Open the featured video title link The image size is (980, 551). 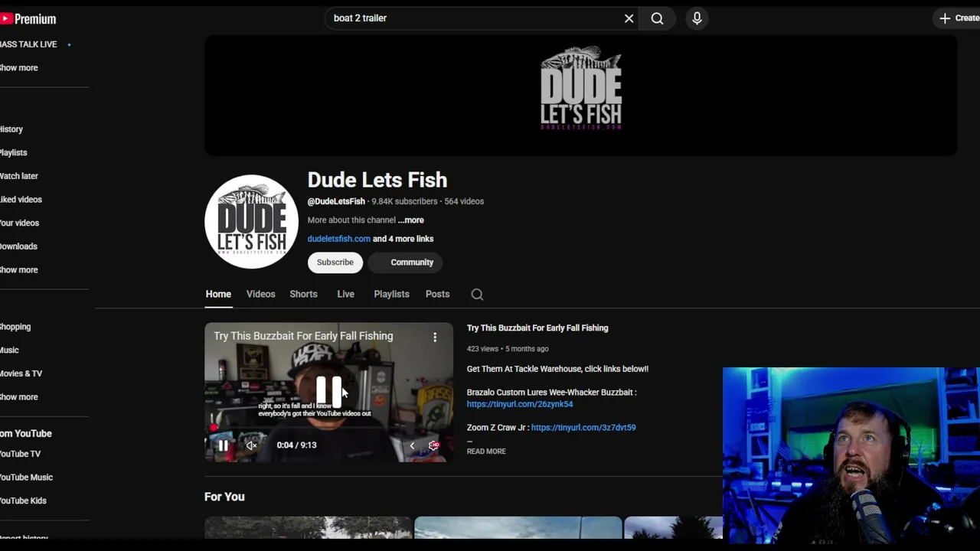(x=537, y=328)
